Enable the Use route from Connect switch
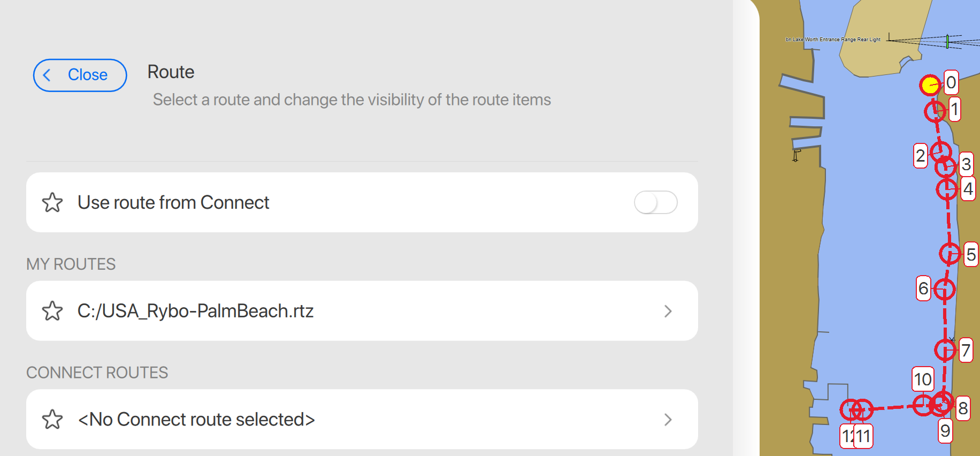The image size is (980, 456). [655, 202]
